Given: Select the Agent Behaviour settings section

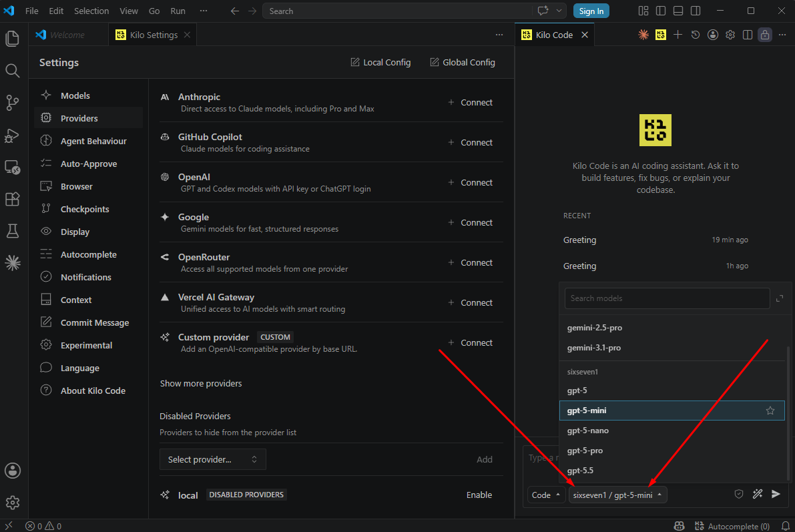Looking at the screenshot, I should [88, 141].
